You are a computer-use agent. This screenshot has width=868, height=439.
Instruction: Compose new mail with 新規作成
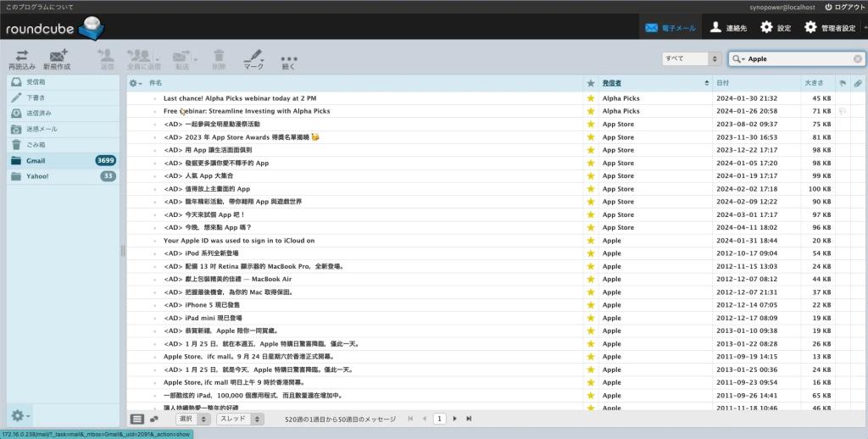pyautogui.click(x=58, y=56)
